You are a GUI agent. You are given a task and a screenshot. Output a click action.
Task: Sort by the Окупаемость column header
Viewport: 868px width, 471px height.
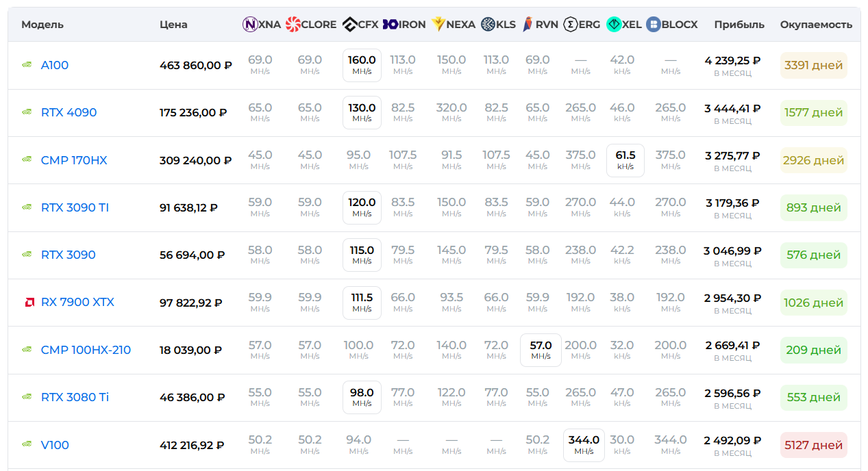click(816, 25)
